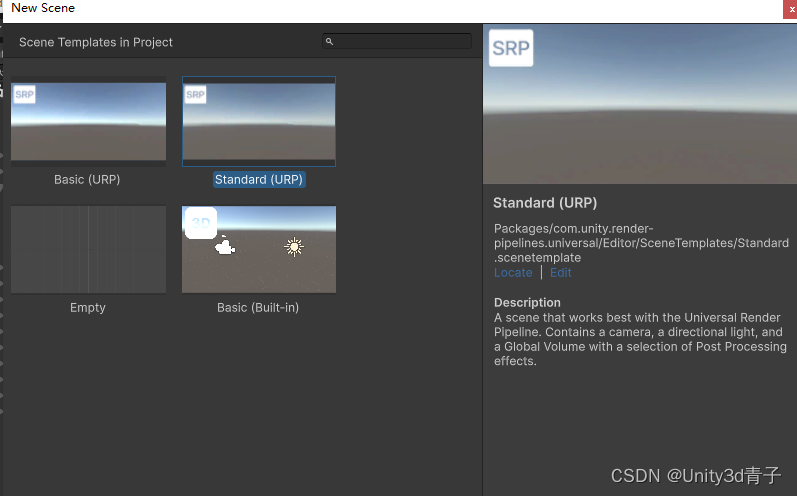Focus the scene template search field

point(397,41)
